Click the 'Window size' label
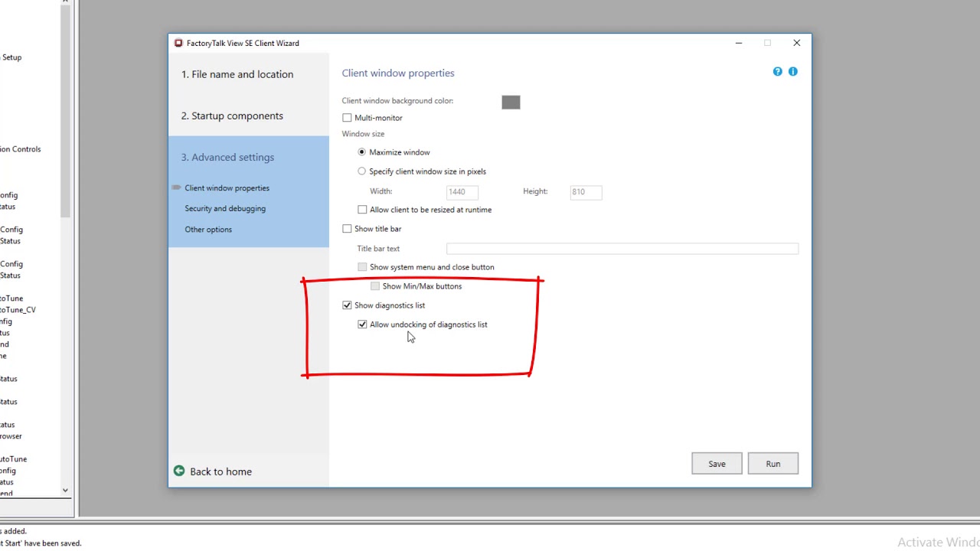 (x=363, y=134)
